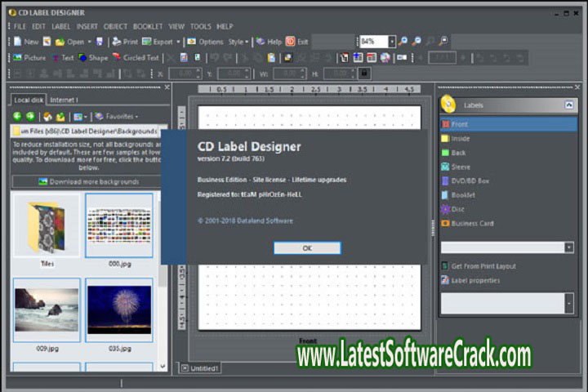Click Get From Print Layout
Image resolution: width=588 pixels, height=392 pixels.
(x=479, y=266)
